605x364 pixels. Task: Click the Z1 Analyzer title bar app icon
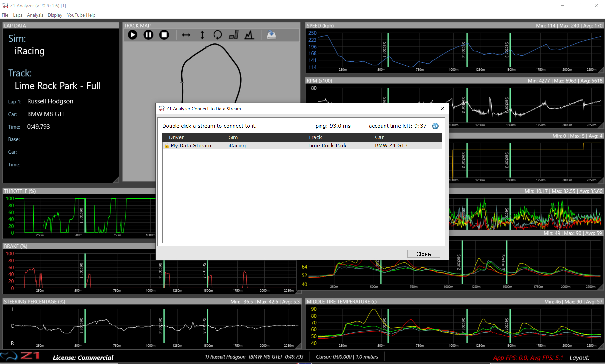[5, 6]
